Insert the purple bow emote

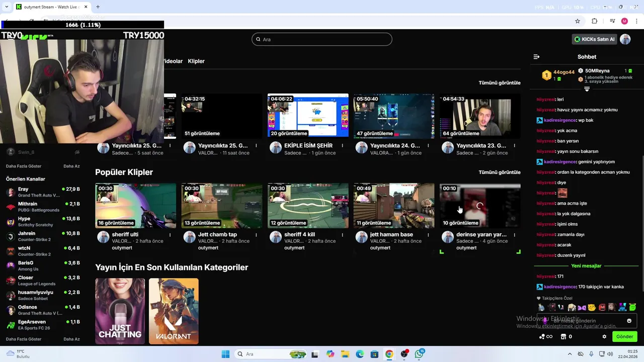tap(582, 307)
